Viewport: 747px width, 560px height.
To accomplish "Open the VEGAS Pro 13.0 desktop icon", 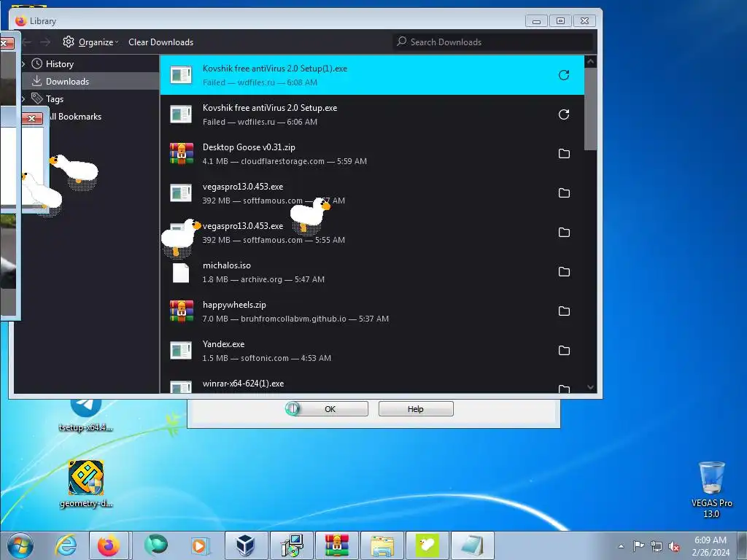I will point(711,489).
